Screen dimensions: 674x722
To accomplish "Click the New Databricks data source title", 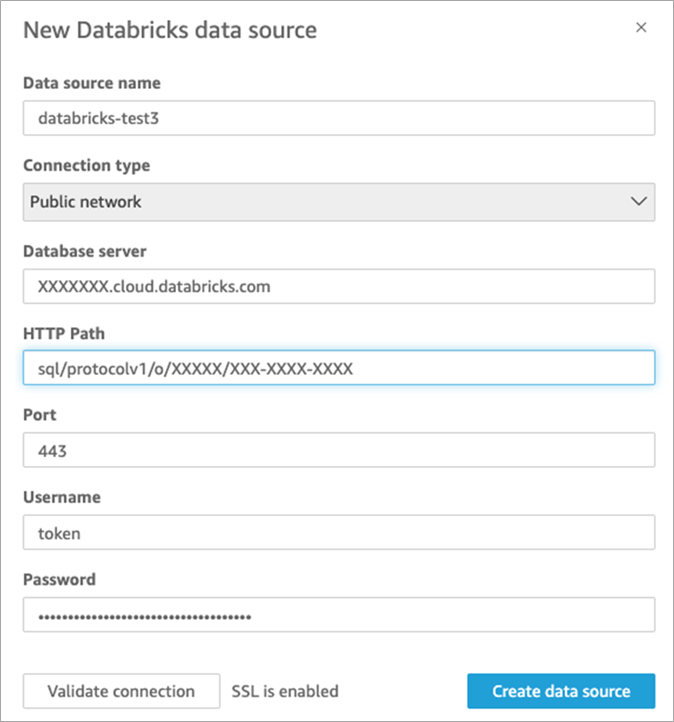I will [x=170, y=30].
